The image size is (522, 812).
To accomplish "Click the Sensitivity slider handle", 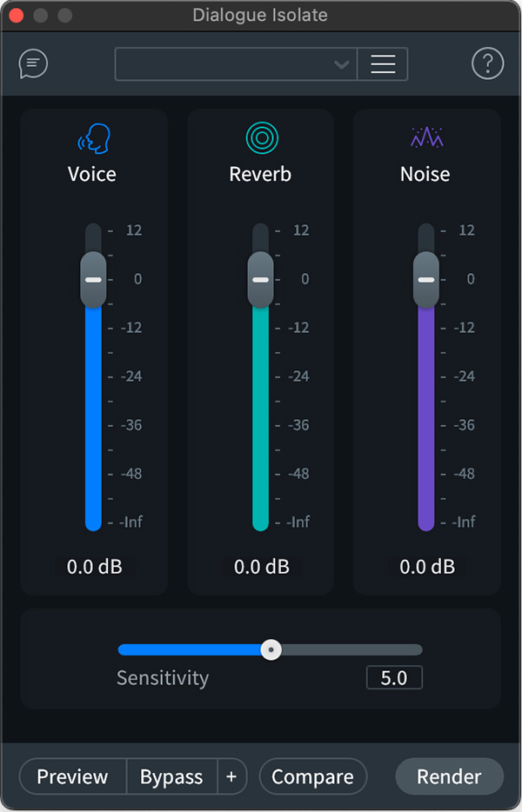I will (x=271, y=649).
